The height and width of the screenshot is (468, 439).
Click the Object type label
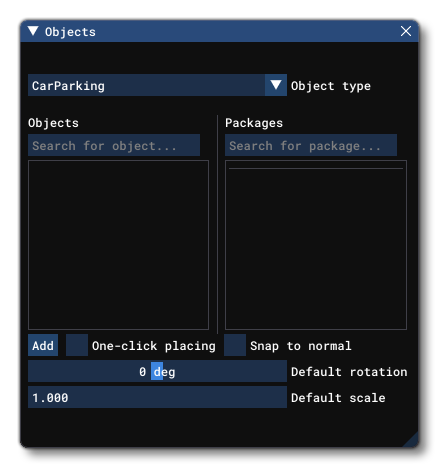tap(331, 86)
